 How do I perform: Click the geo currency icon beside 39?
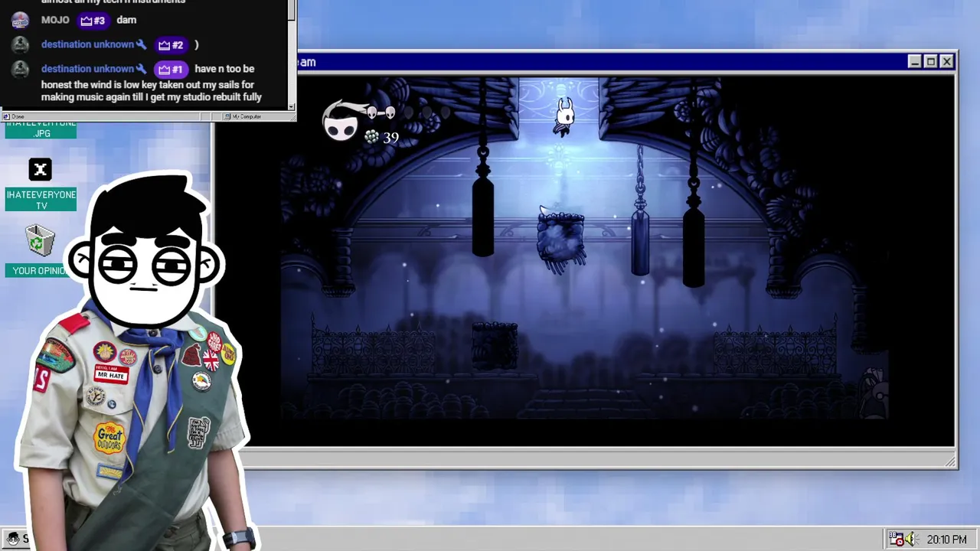371,137
